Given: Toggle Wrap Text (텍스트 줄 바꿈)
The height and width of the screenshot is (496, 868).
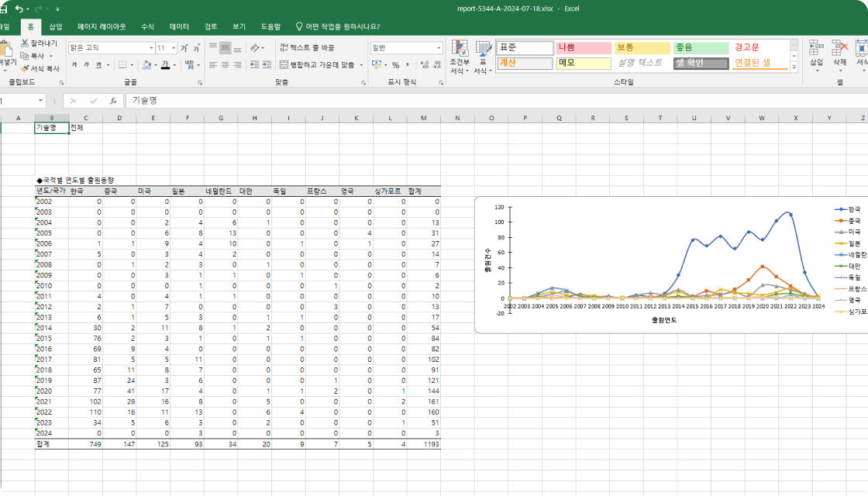Looking at the screenshot, I should (307, 47).
